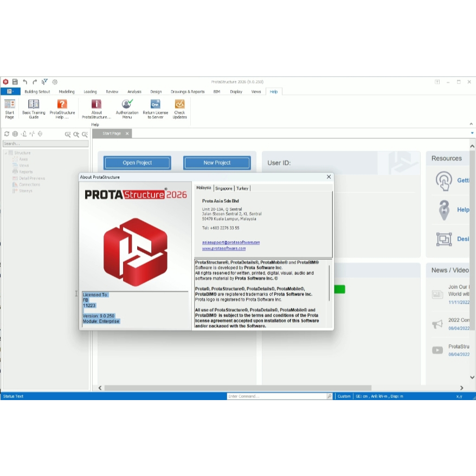Click the Open Project button
Viewport: 476px width, 476px height.
(137, 163)
